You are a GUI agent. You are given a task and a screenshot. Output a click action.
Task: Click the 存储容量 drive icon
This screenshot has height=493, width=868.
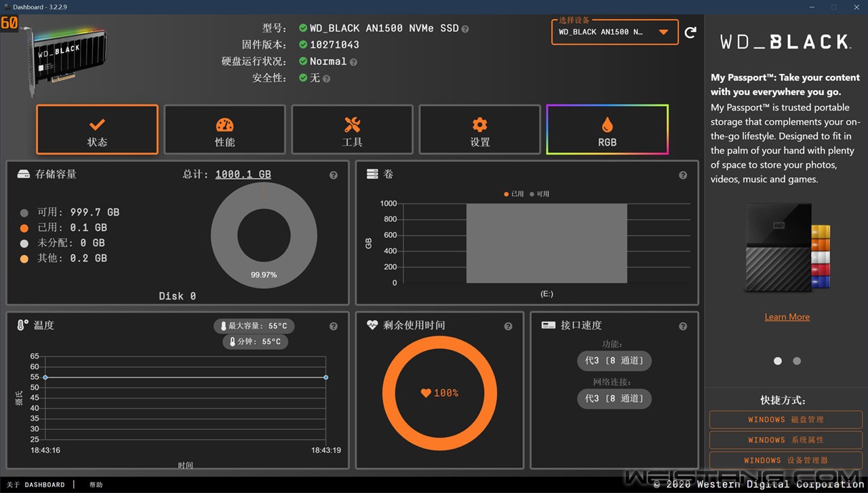click(24, 174)
